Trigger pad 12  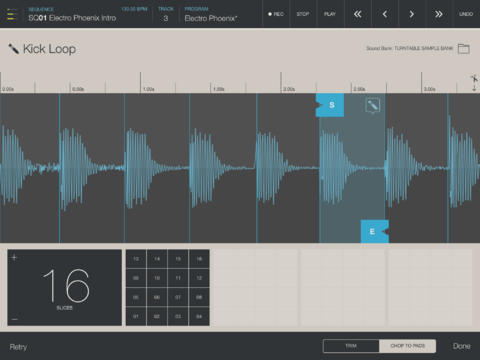point(199,278)
